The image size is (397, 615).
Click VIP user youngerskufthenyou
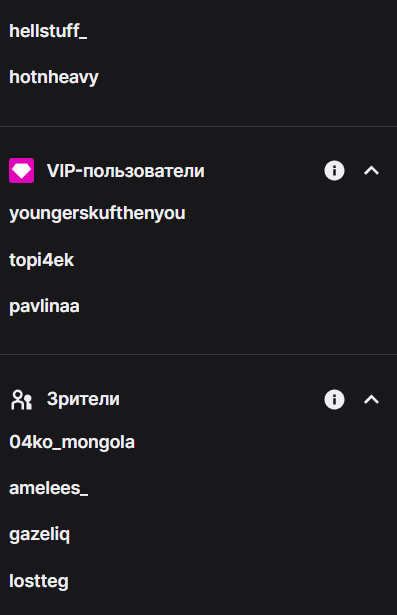(97, 214)
